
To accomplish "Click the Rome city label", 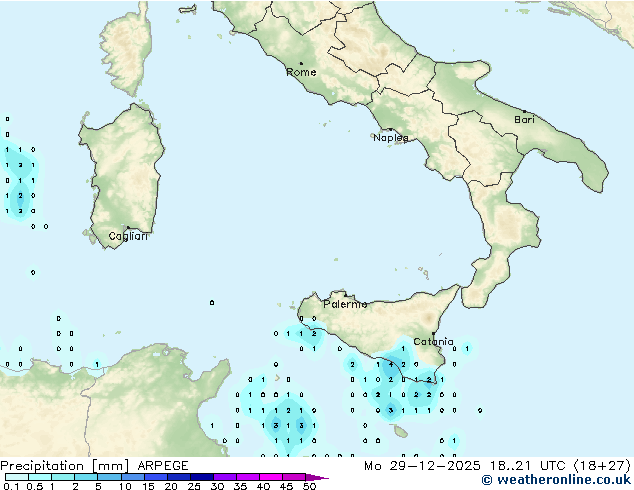I will (x=301, y=72).
